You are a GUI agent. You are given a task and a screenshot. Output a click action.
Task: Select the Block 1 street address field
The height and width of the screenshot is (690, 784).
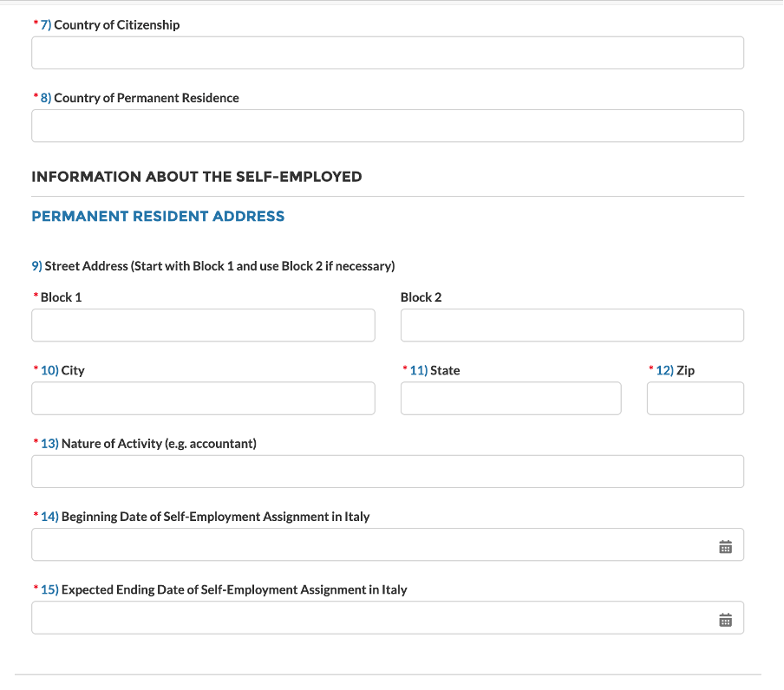click(203, 325)
